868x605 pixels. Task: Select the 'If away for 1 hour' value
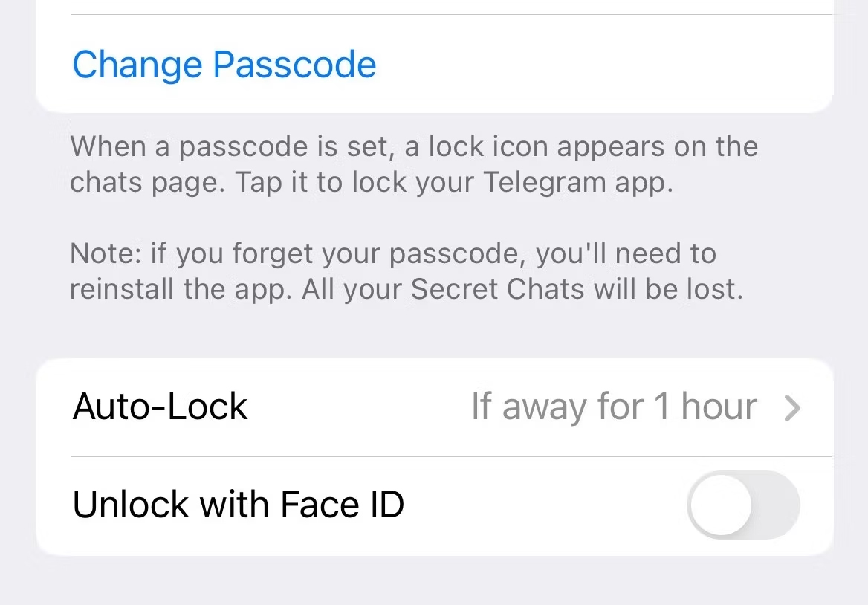(x=614, y=407)
